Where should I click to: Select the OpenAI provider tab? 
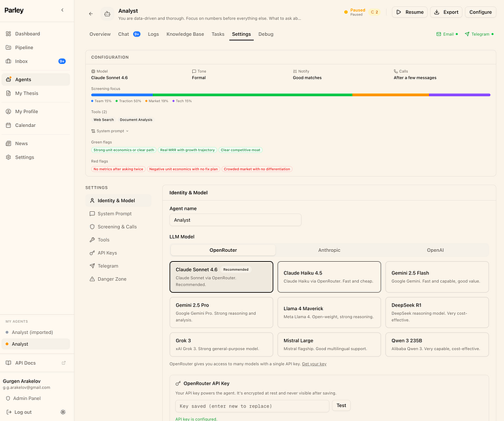point(435,250)
